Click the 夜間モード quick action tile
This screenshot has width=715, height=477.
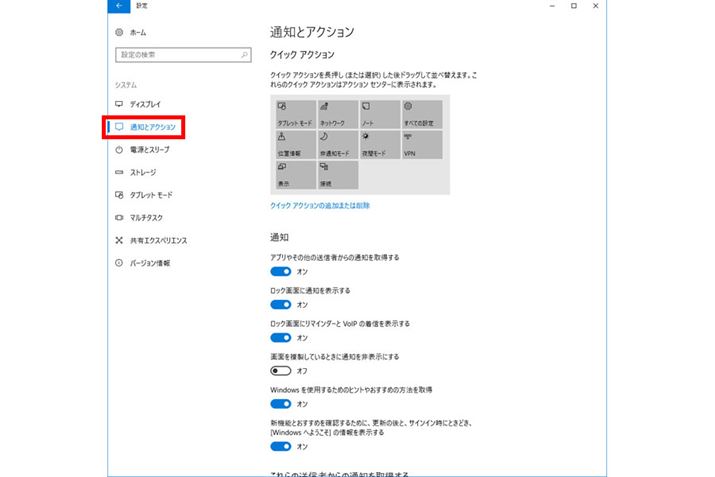[381, 144]
